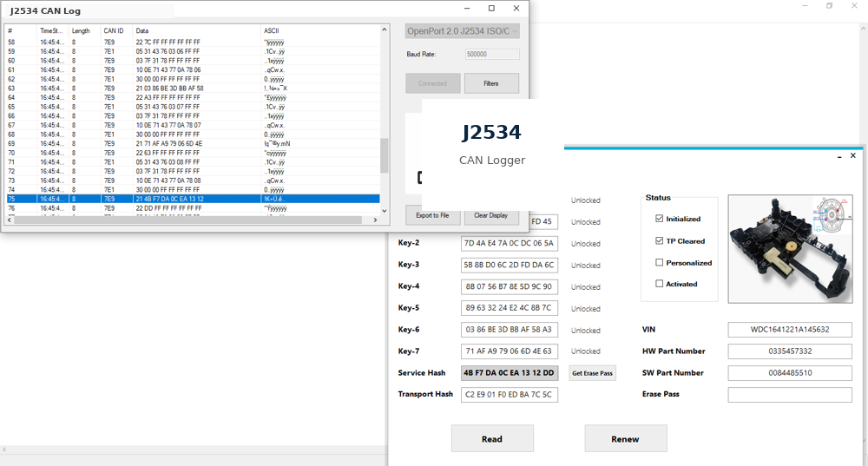Screen dimensions: 868x466
Task: Toggle the Initialized checkbox
Action: tap(659, 219)
